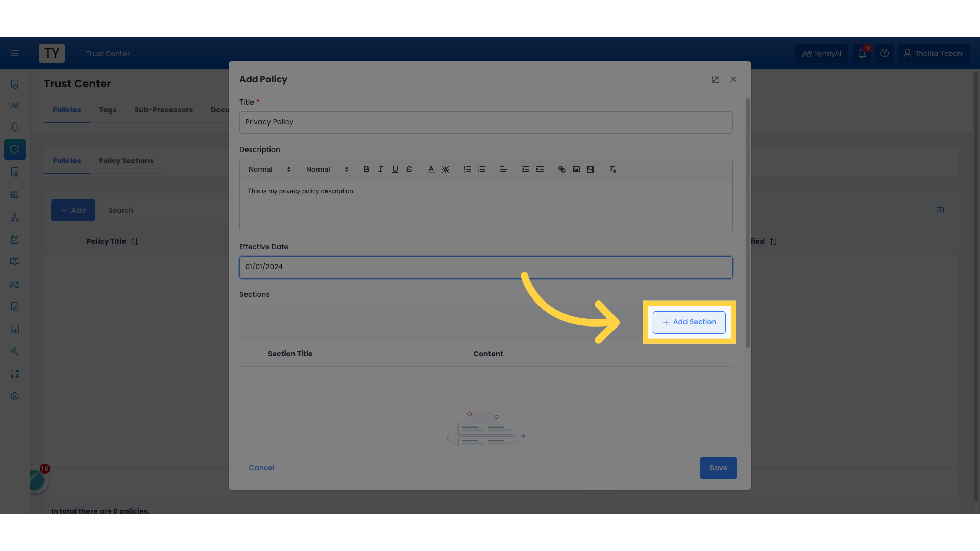Click the dialog's vertical scrollbar
The height and width of the screenshot is (551, 980).
pos(748,223)
